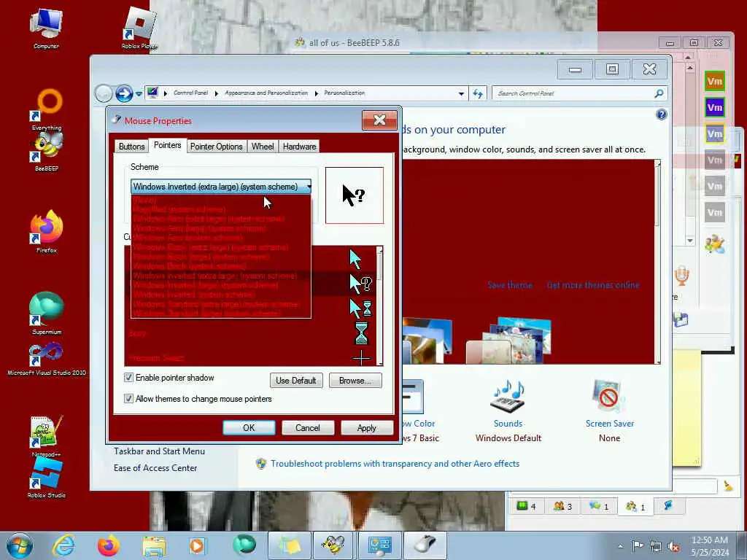Click the group users icon in BeeBEEP sidebar
The image size is (747, 560).
[715, 244]
